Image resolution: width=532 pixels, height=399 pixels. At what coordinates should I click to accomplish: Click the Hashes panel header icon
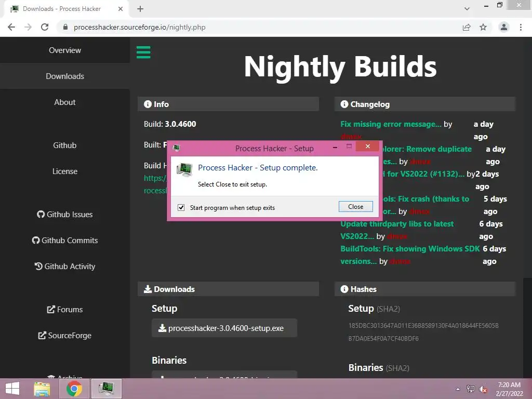pyautogui.click(x=344, y=289)
